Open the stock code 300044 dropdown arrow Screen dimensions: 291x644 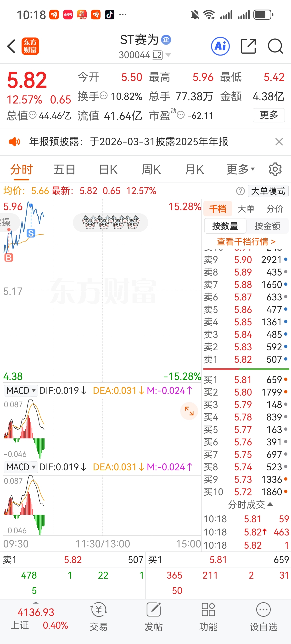point(168,55)
